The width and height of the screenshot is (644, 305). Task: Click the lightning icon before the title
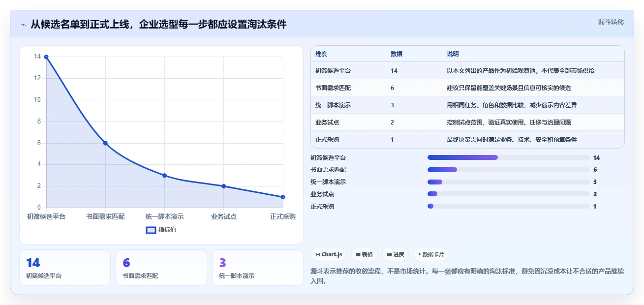[x=24, y=25]
